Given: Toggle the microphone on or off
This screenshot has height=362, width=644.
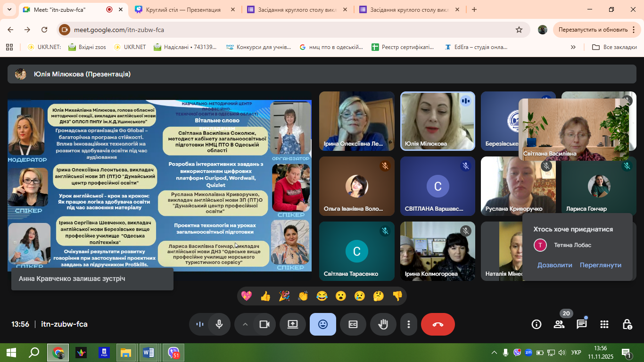Looking at the screenshot, I should (x=219, y=324).
